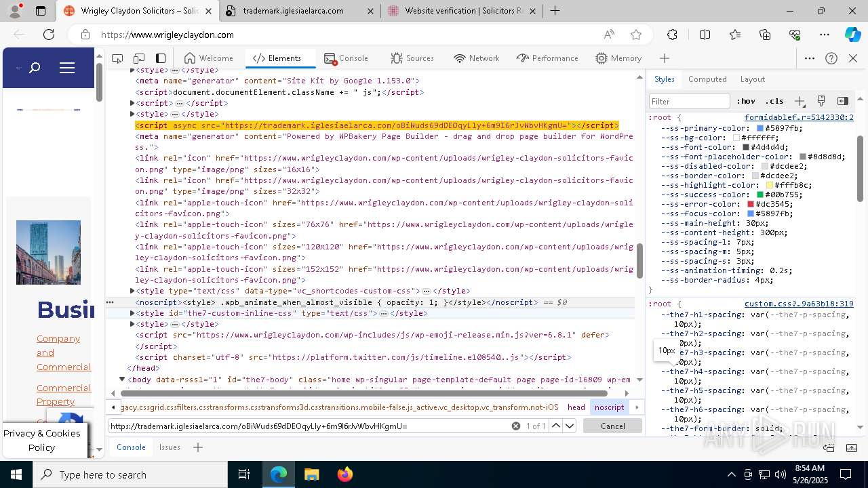Collapse the body the7-body element
Image resolution: width=868 pixels, height=488 pixels.
point(121,380)
